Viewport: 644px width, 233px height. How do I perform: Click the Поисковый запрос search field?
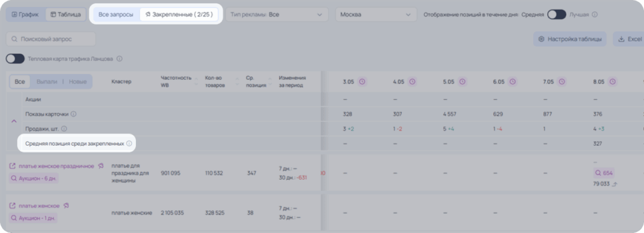pos(51,39)
